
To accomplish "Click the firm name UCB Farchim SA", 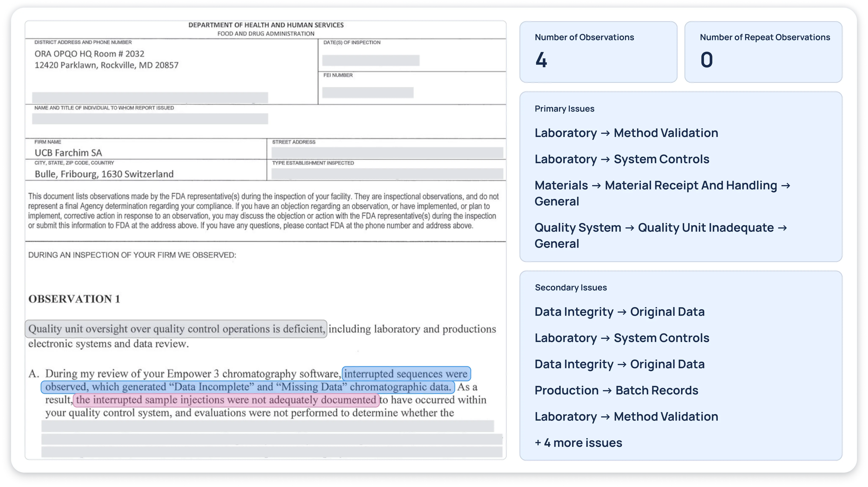I will [68, 153].
